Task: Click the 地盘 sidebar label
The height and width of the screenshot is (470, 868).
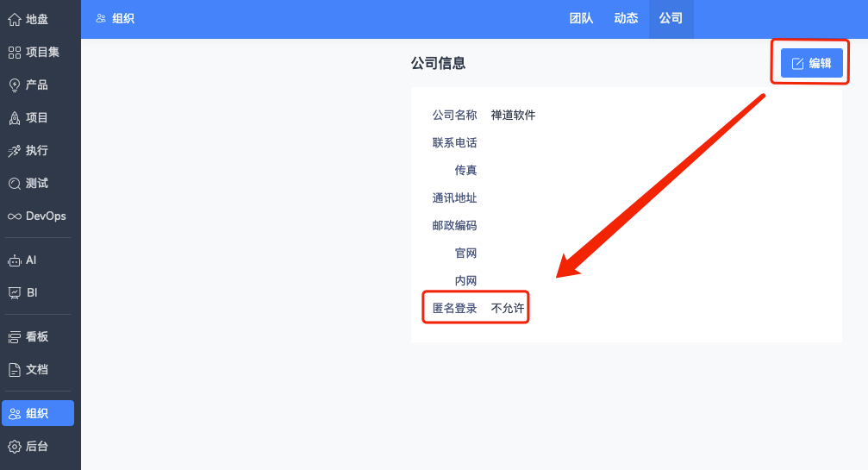Action: pos(37,19)
